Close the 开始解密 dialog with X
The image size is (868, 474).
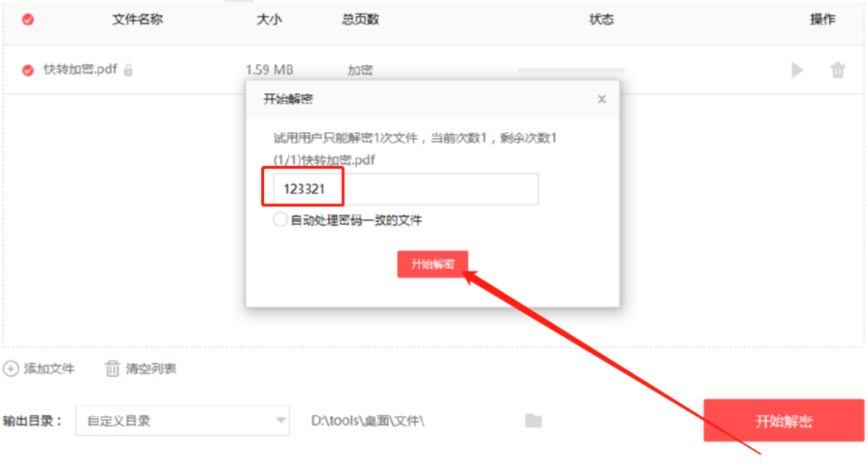(602, 99)
